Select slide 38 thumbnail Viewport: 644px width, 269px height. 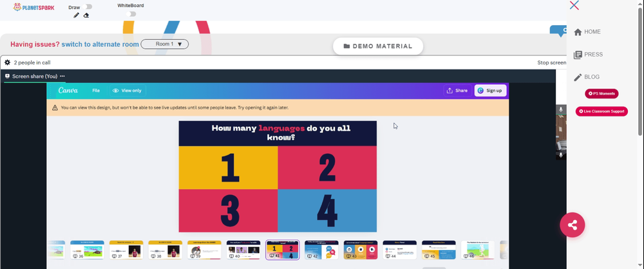coord(165,250)
